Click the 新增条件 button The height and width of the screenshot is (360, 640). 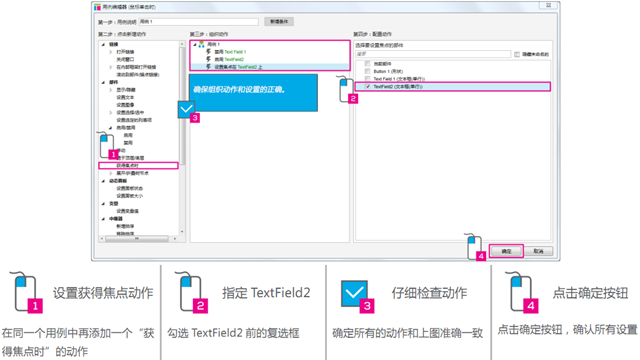click(x=279, y=21)
